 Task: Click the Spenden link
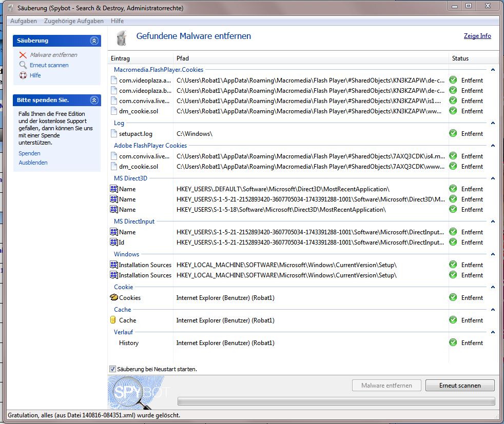29,153
